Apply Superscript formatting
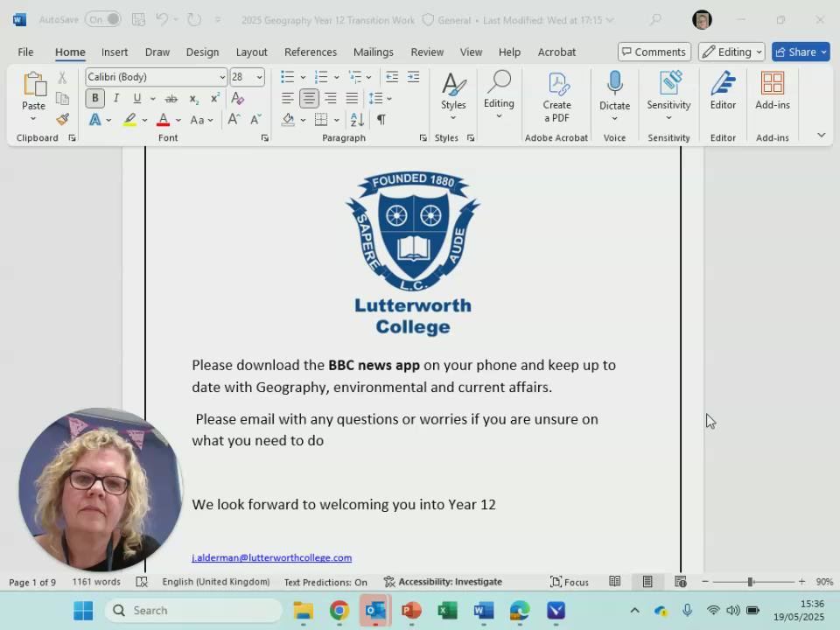Screen dimensions: 840x630 pyautogui.click(x=215, y=99)
